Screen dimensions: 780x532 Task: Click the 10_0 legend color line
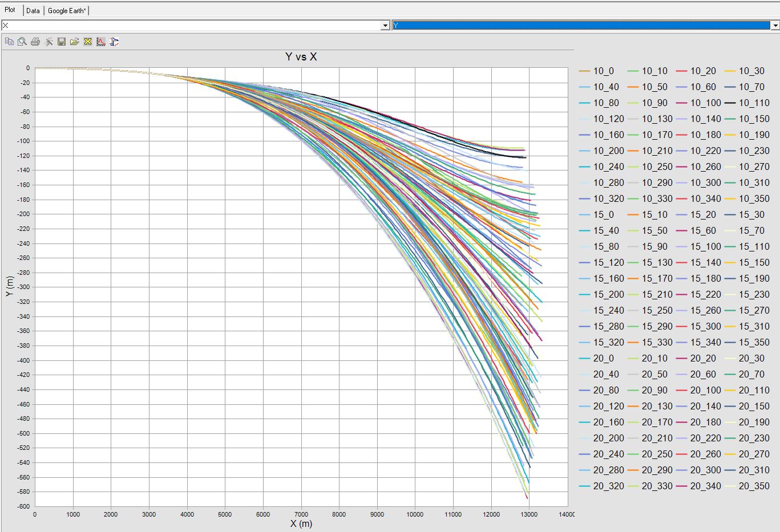585,71
